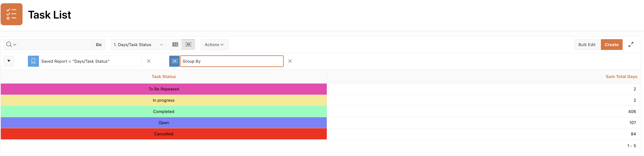
Task: Click the Bulk Edit button
Action: (x=587, y=45)
